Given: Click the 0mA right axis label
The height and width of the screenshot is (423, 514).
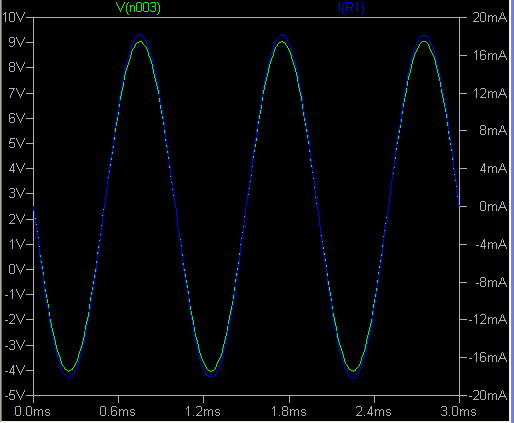Looking at the screenshot, I should [493, 206].
